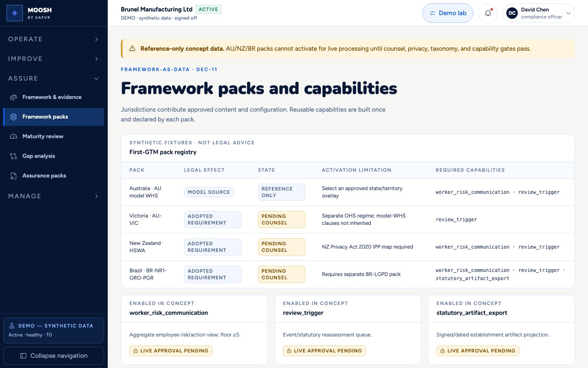
Task: Click lock icon on review_trigger approval badge
Action: click(289, 351)
